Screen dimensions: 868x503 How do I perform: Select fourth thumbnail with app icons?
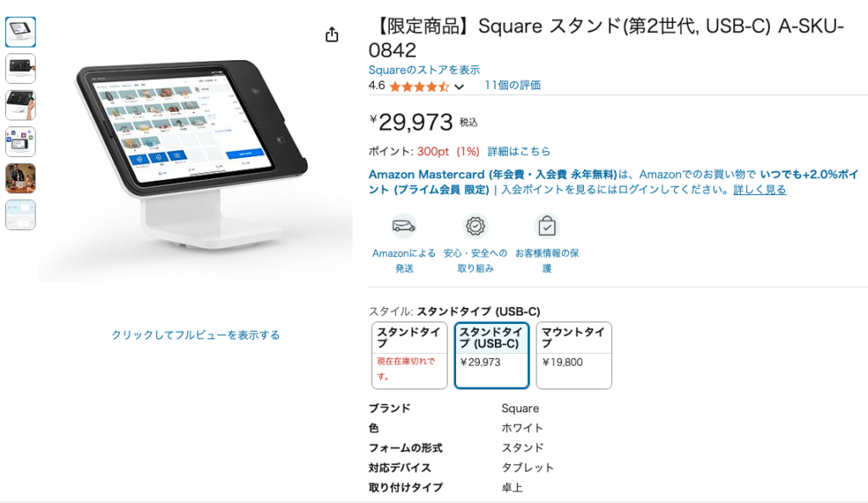(20, 142)
